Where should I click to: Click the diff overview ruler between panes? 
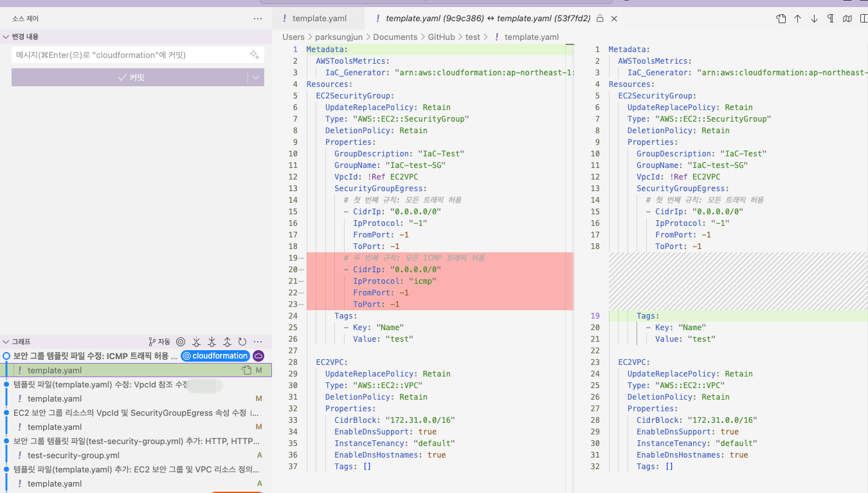click(569, 257)
